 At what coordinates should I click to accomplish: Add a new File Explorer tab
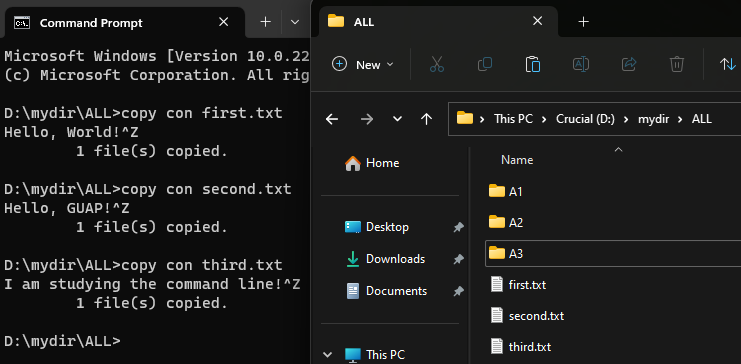click(x=584, y=22)
